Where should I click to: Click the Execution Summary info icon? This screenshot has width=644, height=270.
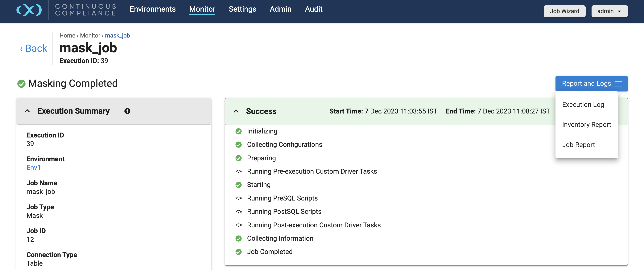point(127,111)
